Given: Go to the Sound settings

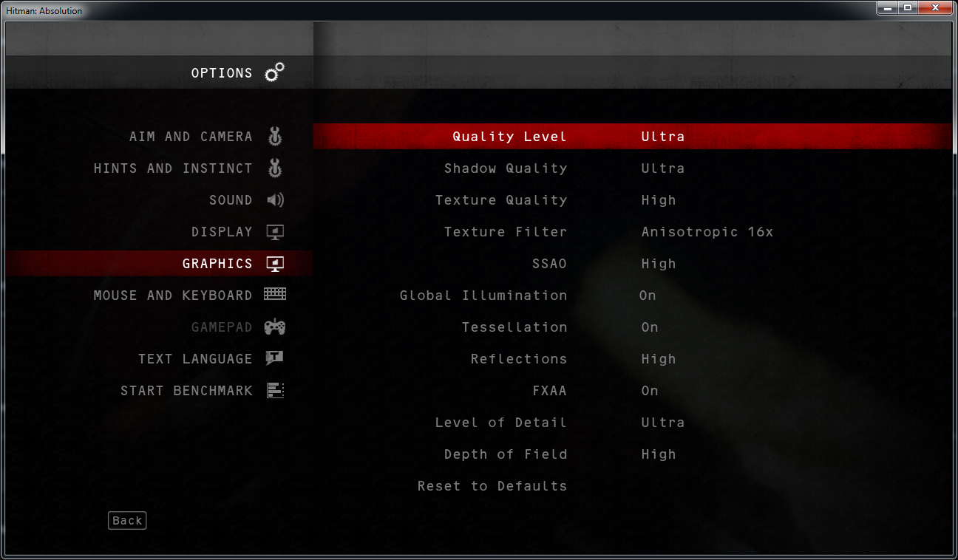Looking at the screenshot, I should tap(231, 200).
